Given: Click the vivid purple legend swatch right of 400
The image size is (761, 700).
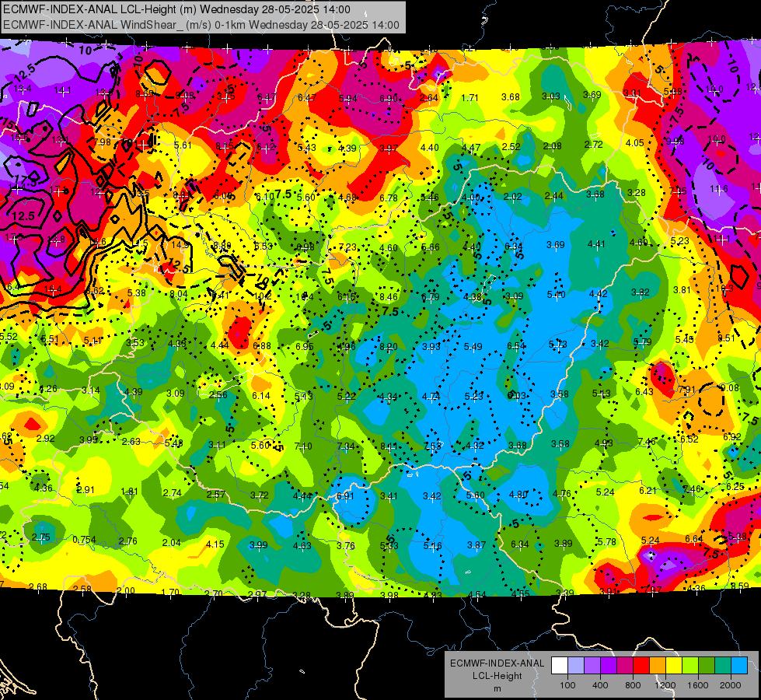Looking at the screenshot, I should [609, 666].
